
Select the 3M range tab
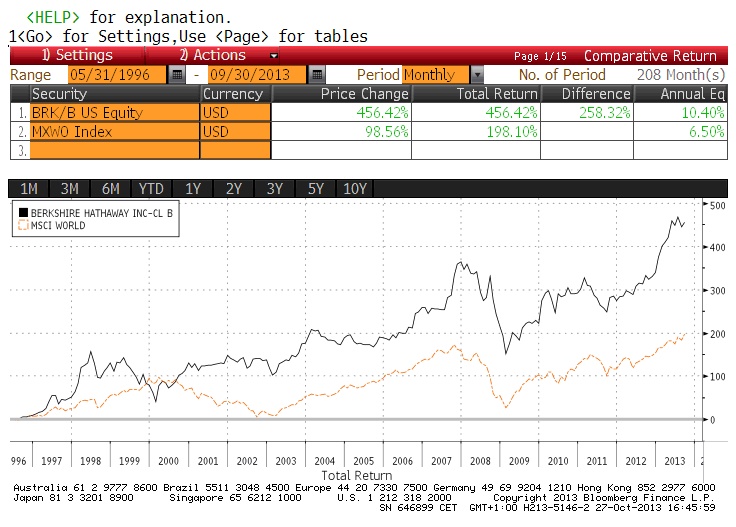69,189
